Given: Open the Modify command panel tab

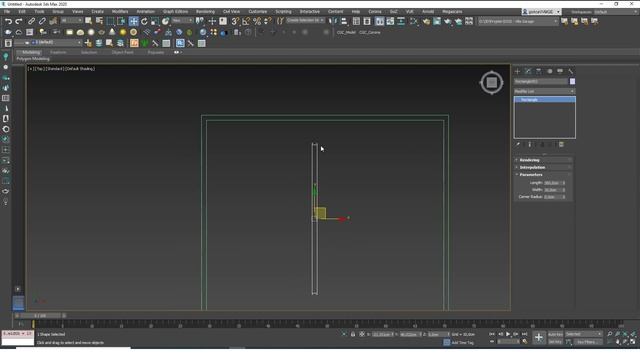Looking at the screenshot, I should click(x=528, y=71).
